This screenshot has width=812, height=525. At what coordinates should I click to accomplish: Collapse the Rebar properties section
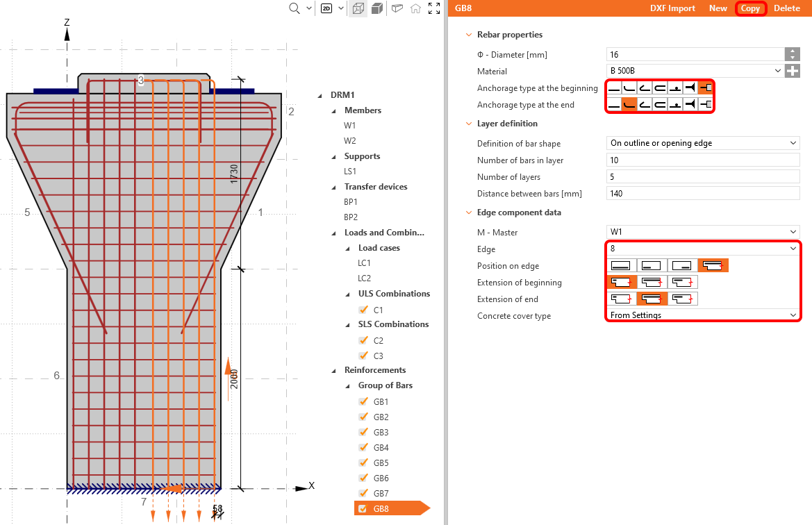point(469,35)
